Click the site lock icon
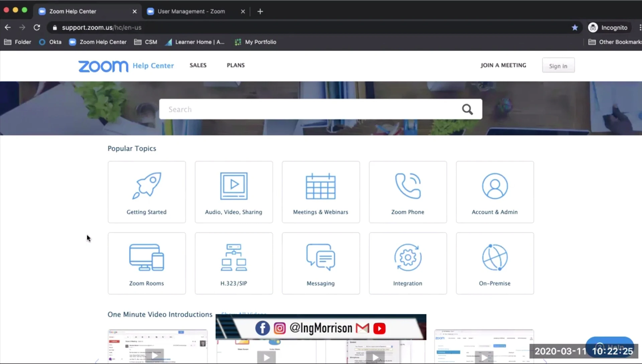 (x=55, y=27)
